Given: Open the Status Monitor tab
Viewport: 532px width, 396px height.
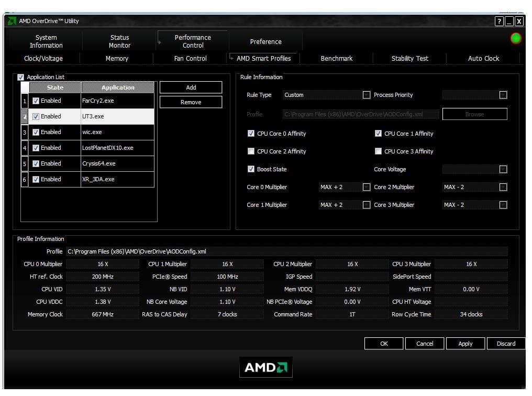Looking at the screenshot, I should (x=119, y=41).
